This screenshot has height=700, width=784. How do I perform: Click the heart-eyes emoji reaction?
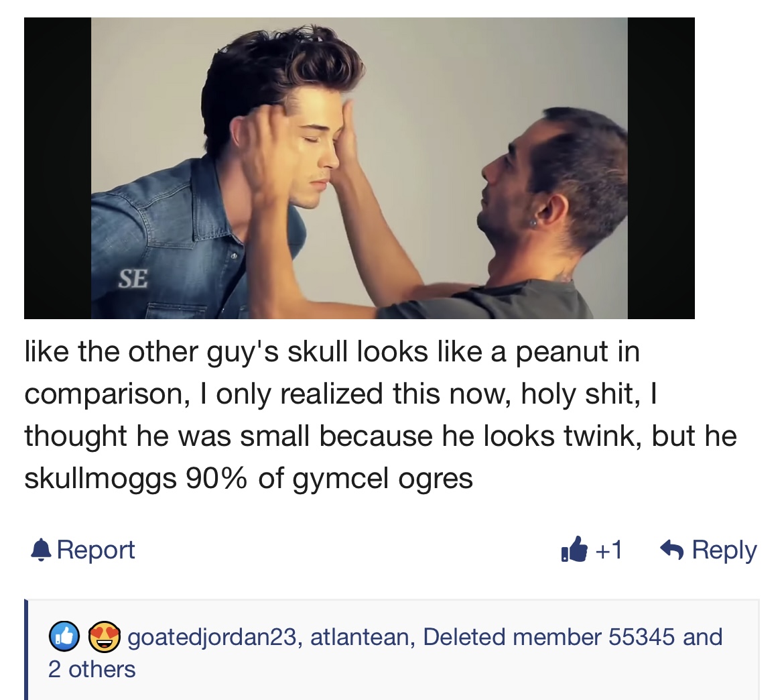coord(104,636)
